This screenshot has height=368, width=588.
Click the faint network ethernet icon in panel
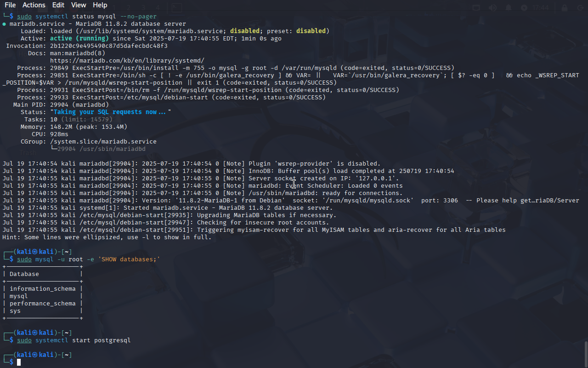(x=476, y=8)
